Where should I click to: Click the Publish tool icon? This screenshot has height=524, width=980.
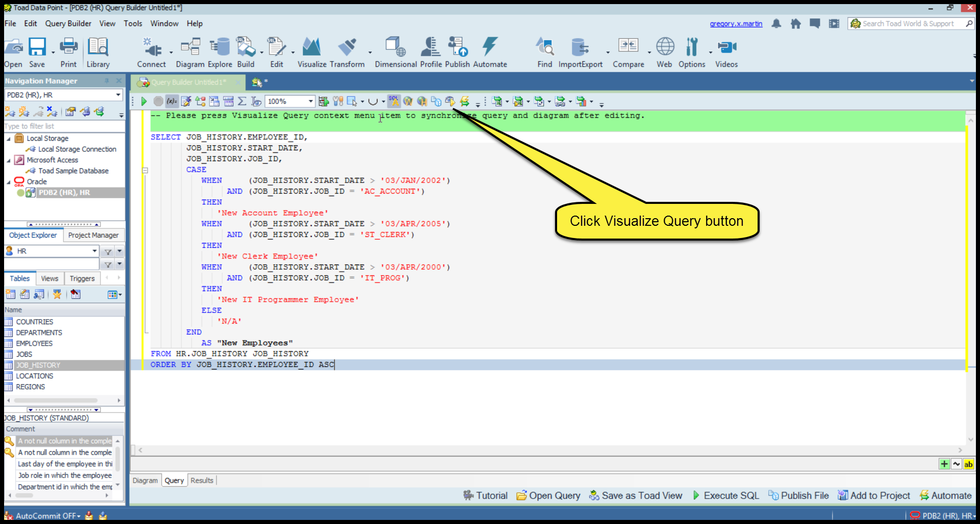[457, 53]
